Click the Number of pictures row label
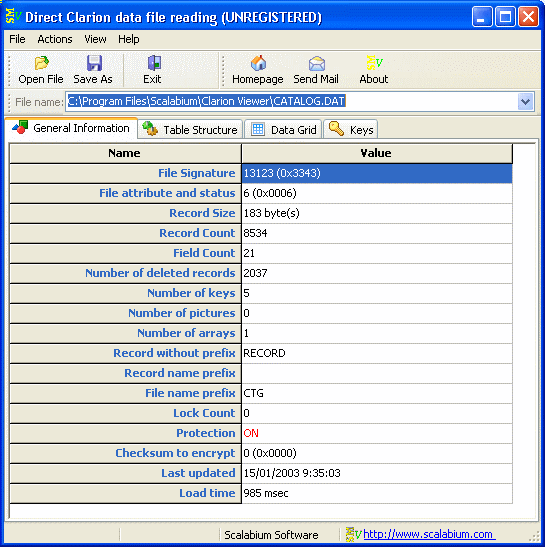Viewport: 545px width, 547px height. pyautogui.click(x=125, y=313)
